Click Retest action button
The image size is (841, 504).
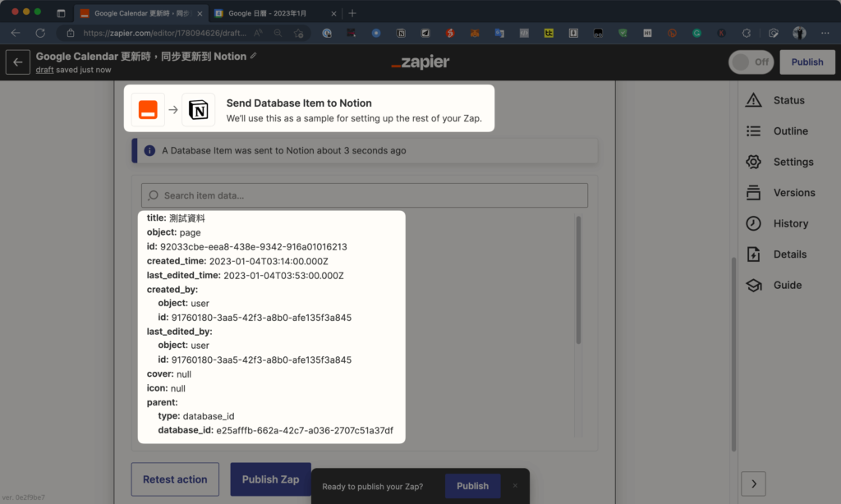[175, 479]
